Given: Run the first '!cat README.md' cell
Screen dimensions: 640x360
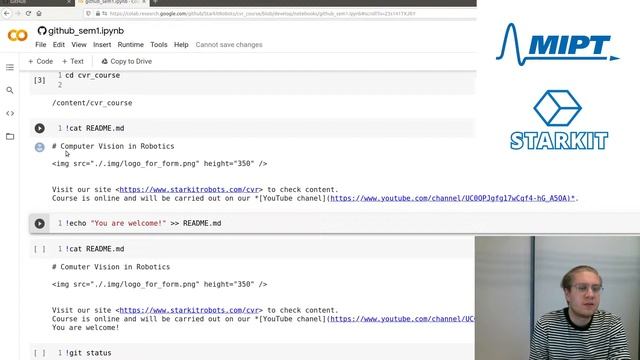Looking at the screenshot, I should pos(40,128).
